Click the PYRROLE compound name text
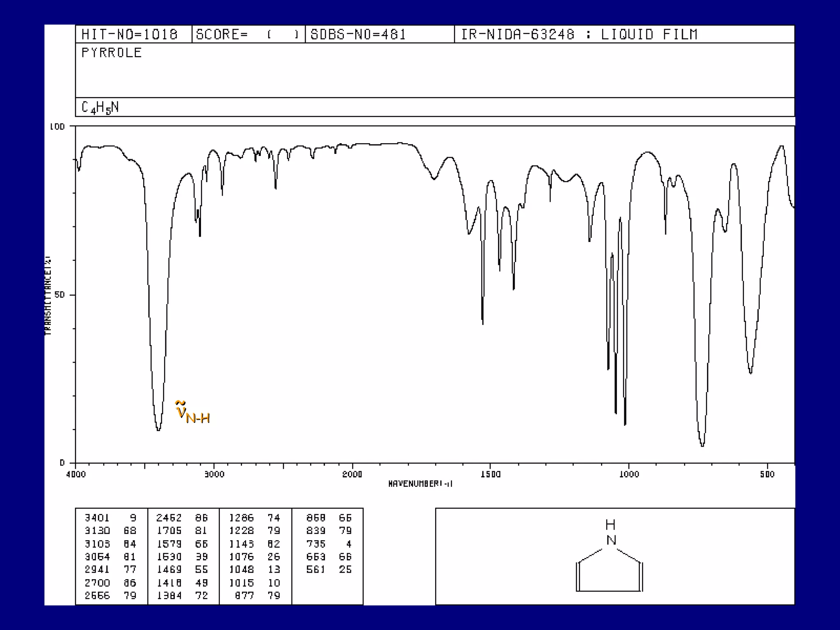Screen dimensions: 840x630 [112, 53]
